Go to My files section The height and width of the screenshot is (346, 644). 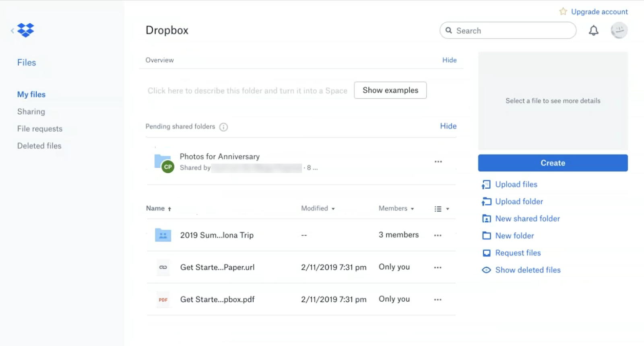click(31, 95)
